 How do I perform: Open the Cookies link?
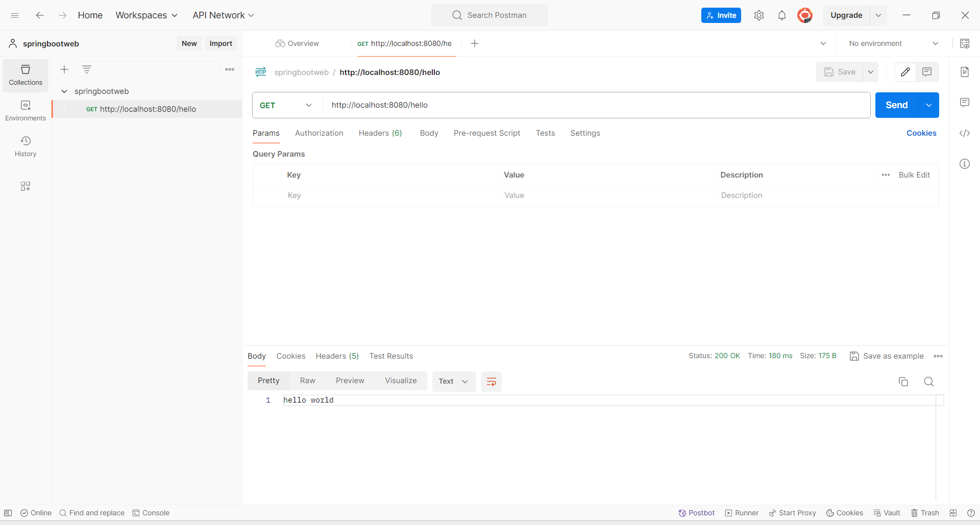(x=921, y=133)
